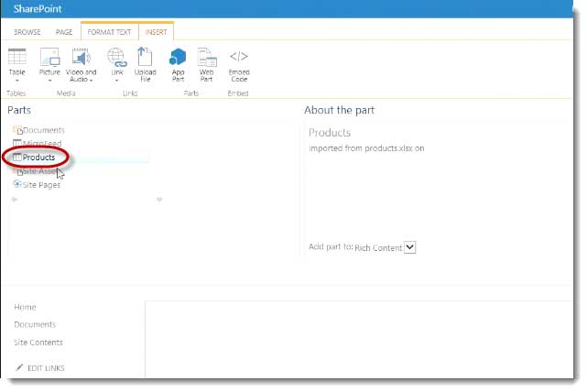Image resolution: width=587 pixels, height=392 pixels.
Task: Click the 'imported from products.xlsx on' description
Action: (x=366, y=148)
